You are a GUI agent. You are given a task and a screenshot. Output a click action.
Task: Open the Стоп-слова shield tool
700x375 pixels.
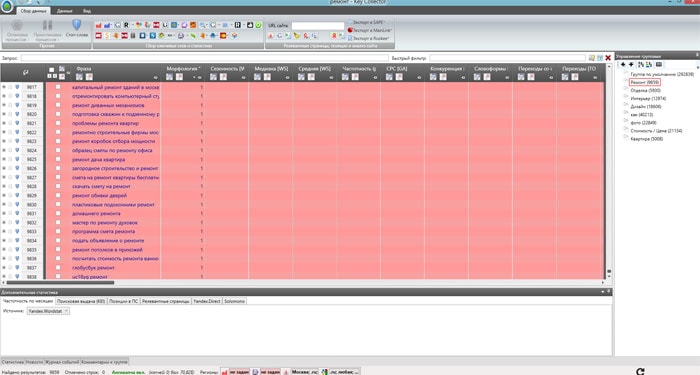tap(77, 28)
